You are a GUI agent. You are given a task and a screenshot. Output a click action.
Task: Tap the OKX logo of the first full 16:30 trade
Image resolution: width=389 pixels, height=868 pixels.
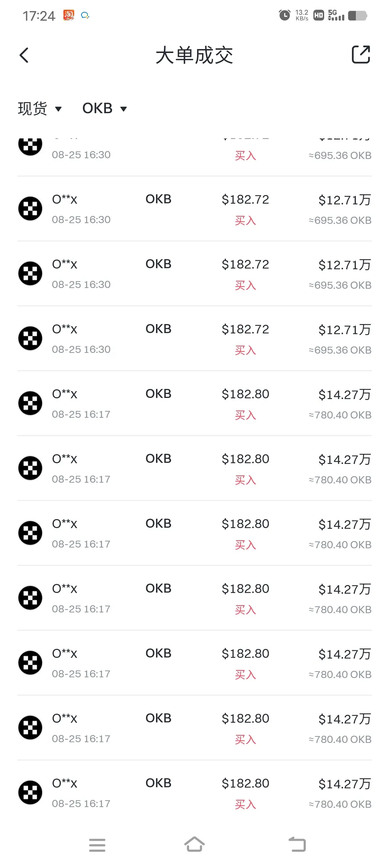30,208
